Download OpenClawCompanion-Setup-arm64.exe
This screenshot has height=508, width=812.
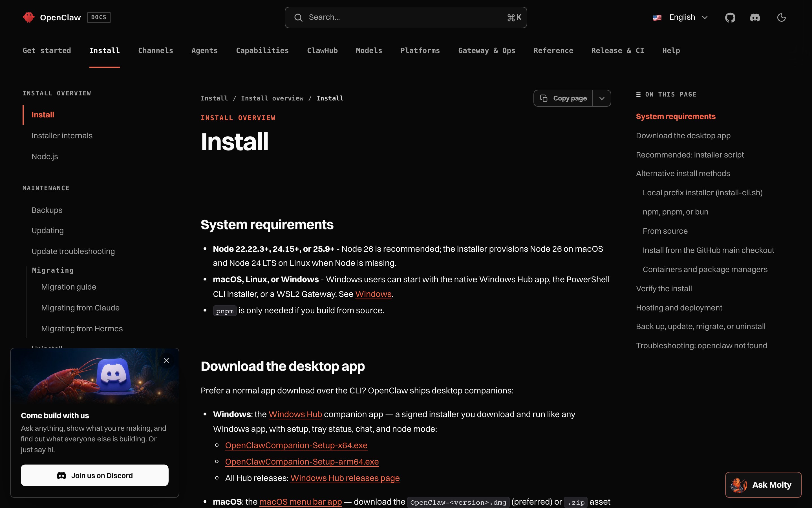tap(302, 462)
